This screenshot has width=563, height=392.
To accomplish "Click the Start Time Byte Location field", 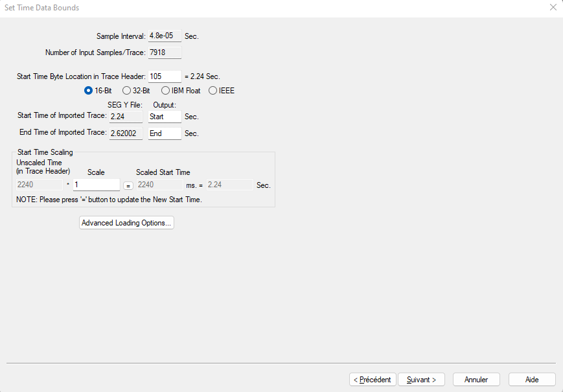I will click(165, 76).
